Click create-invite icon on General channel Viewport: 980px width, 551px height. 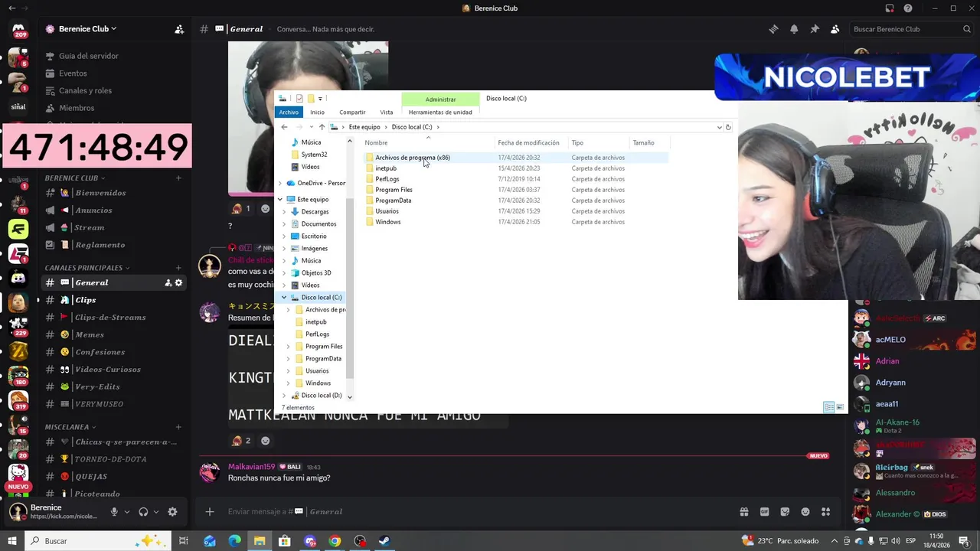click(168, 282)
